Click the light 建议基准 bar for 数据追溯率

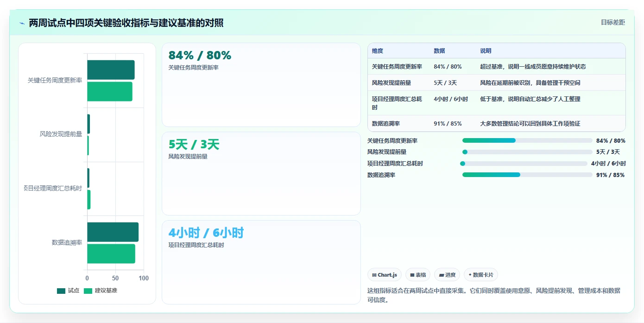pyautogui.click(x=111, y=254)
